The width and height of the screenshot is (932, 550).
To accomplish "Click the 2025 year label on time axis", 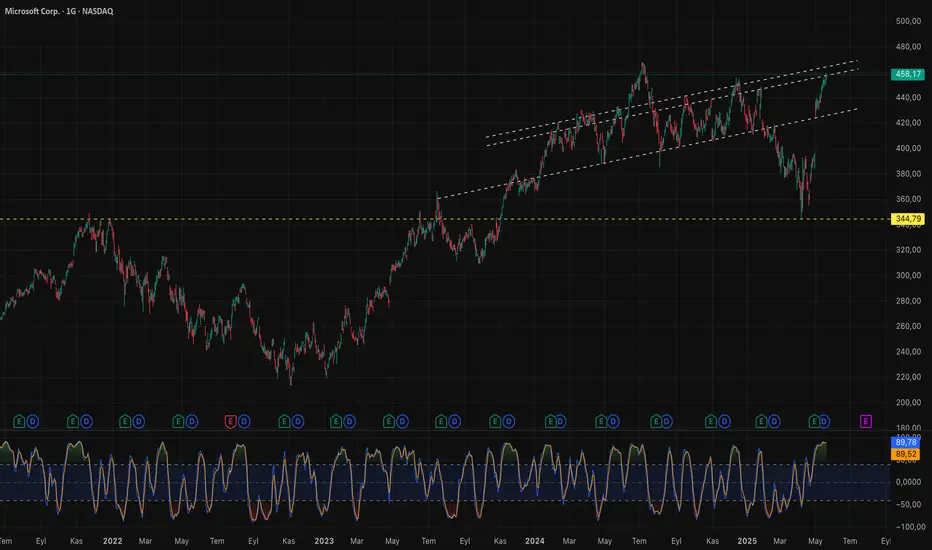I will [x=747, y=541].
